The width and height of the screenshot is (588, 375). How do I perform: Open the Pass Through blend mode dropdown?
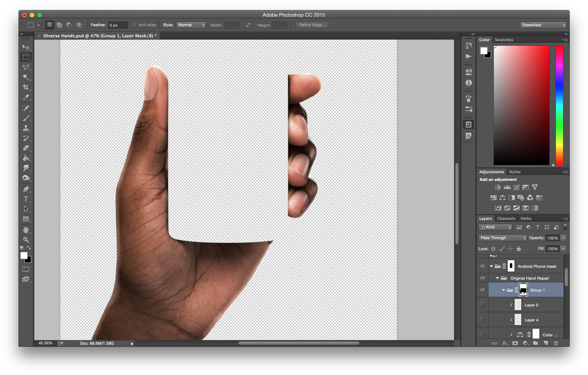click(x=502, y=238)
